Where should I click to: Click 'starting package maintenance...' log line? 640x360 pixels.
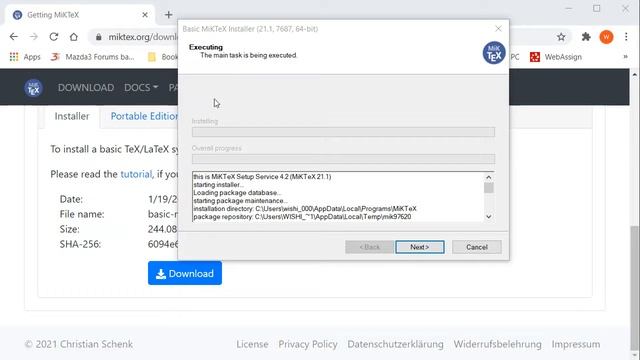pos(240,201)
